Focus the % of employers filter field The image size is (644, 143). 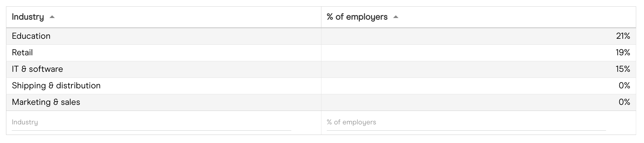[x=466, y=122]
